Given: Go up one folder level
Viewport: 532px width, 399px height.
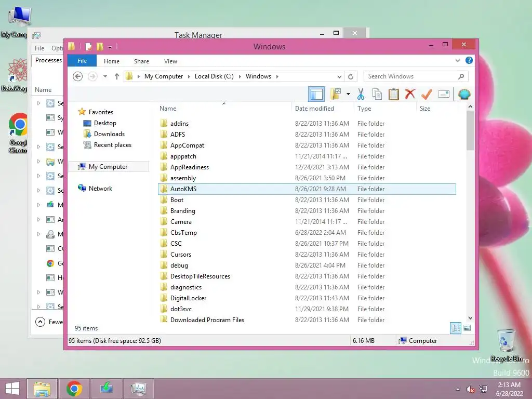Looking at the screenshot, I should [x=117, y=76].
